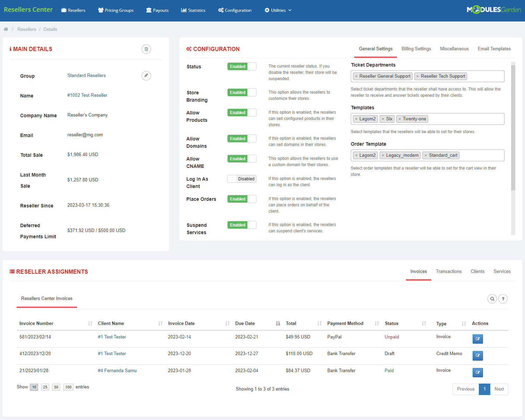Screen dimensions: 525x420
Task: Switch to the Billing Settings tab
Action: (416, 49)
